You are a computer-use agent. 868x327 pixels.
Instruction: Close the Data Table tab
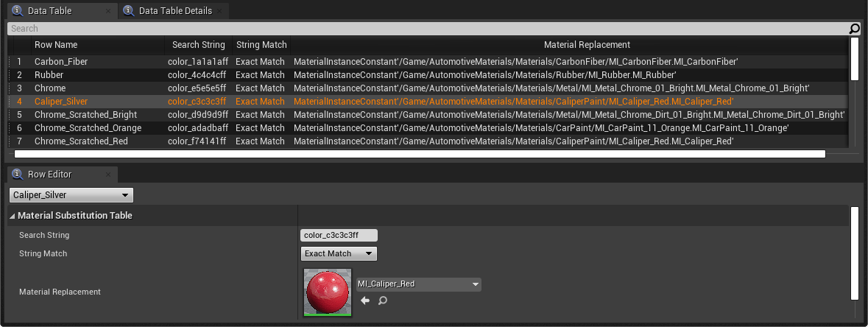pos(108,10)
